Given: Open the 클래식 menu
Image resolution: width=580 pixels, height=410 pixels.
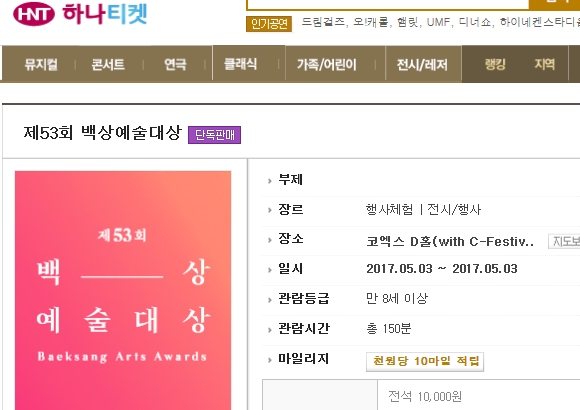Looking at the screenshot, I should tap(241, 64).
